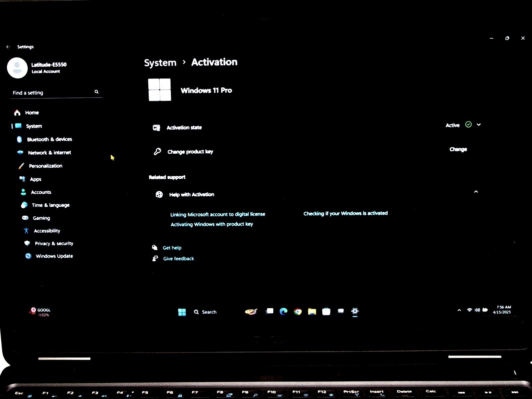This screenshot has height=399, width=532.
Task: Click the Change product key button
Action: (458, 149)
